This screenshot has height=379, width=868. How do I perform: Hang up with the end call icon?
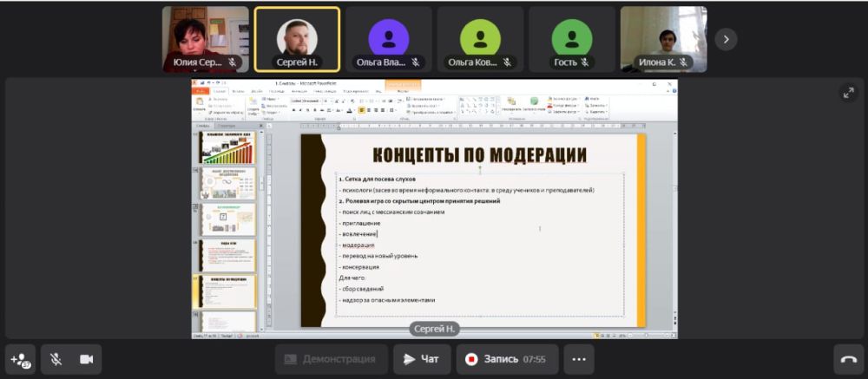point(848,359)
